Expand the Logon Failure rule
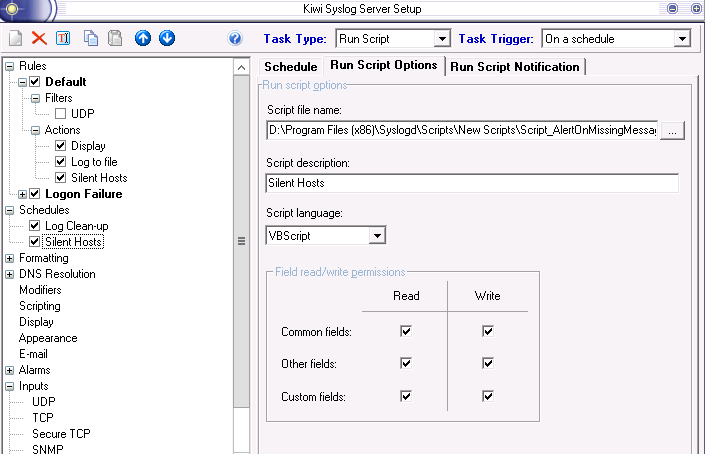705x454 pixels. point(22,195)
